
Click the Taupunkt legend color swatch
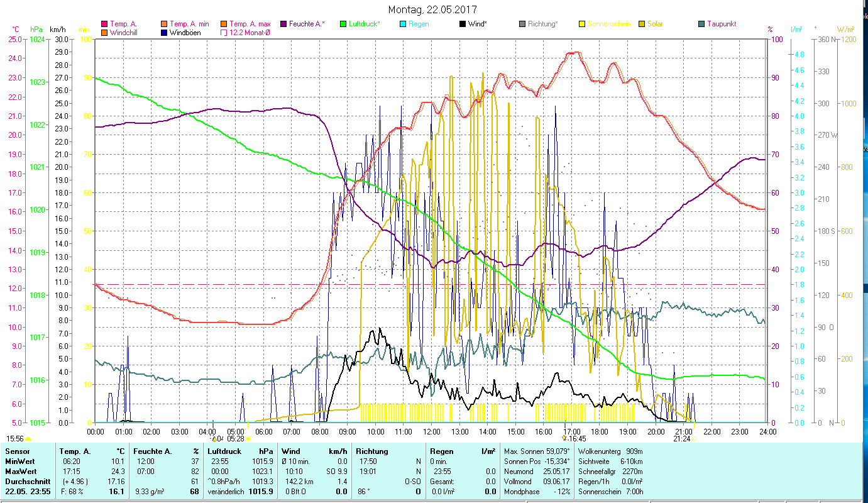tap(701, 24)
